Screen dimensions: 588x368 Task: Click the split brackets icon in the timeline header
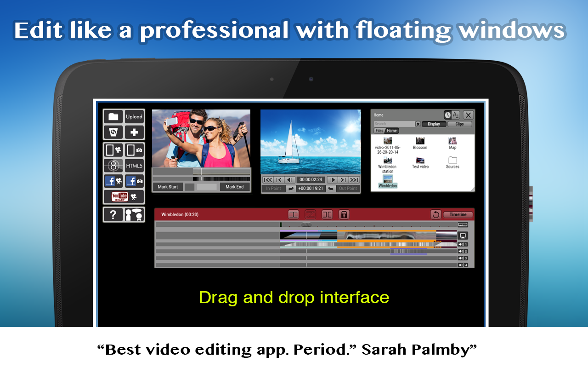tap(327, 214)
